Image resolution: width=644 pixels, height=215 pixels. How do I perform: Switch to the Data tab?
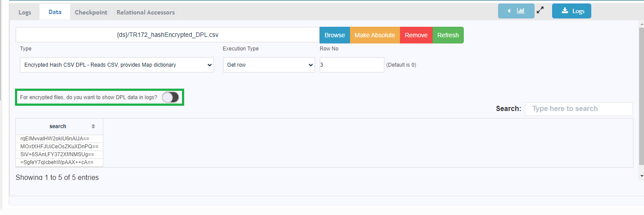click(x=55, y=12)
